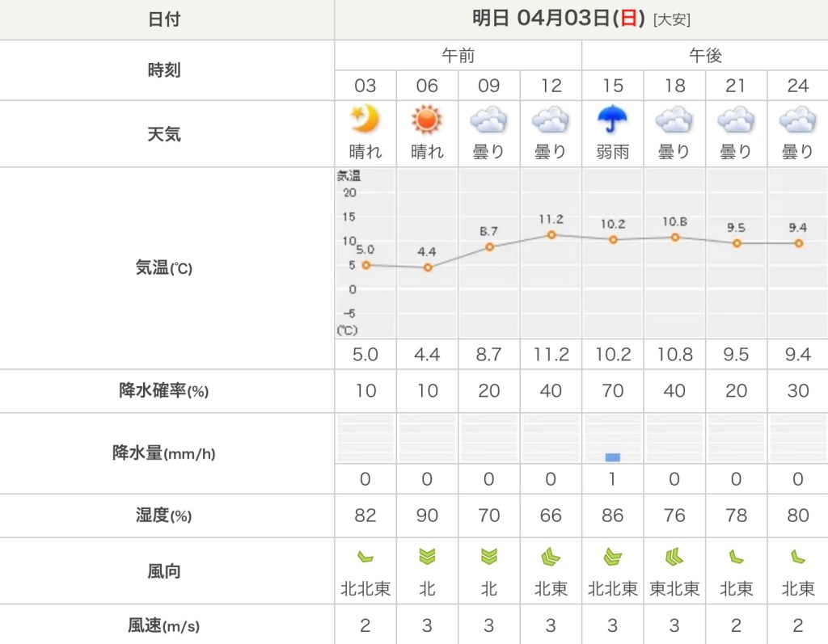Image resolution: width=828 pixels, height=644 pixels.
Task: Select the 午後 column group header
Action: click(704, 56)
